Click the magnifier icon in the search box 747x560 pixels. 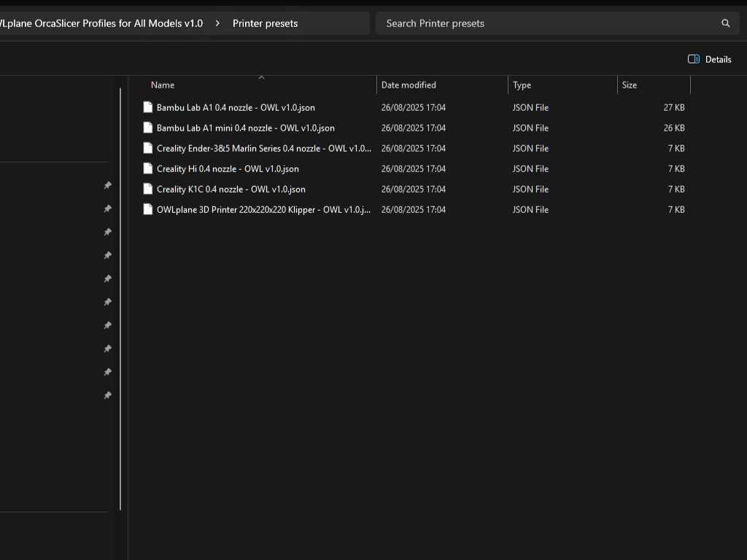click(725, 23)
